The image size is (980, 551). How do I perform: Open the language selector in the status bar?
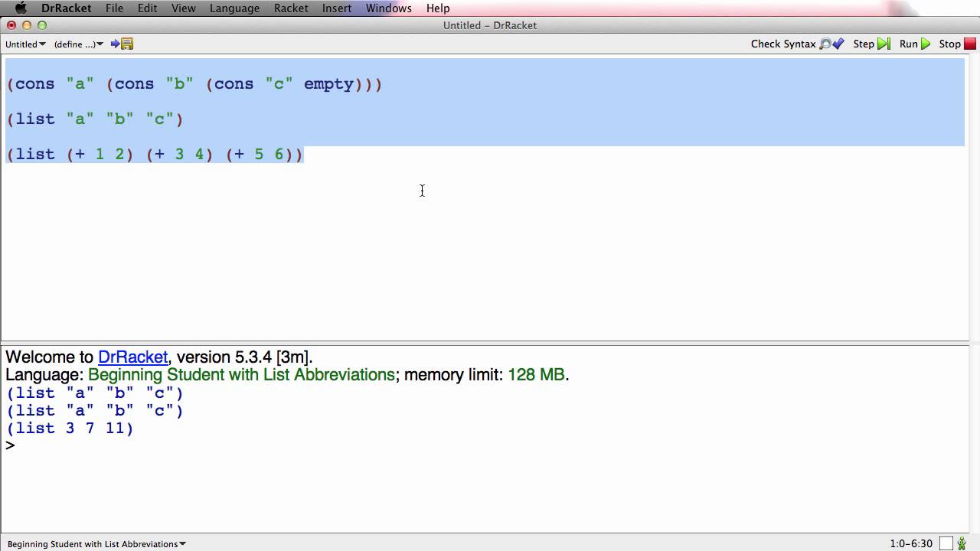tap(96, 544)
